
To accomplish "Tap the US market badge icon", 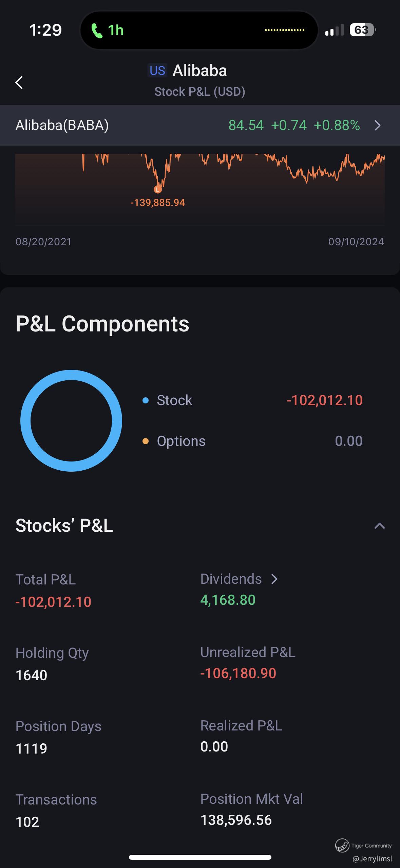I will [x=157, y=71].
